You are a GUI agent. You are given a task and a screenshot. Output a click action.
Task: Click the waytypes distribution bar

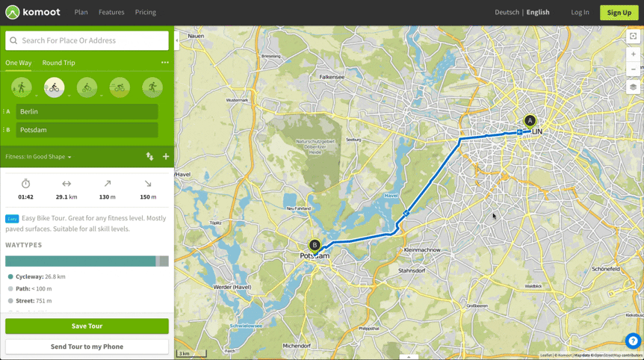(x=87, y=261)
